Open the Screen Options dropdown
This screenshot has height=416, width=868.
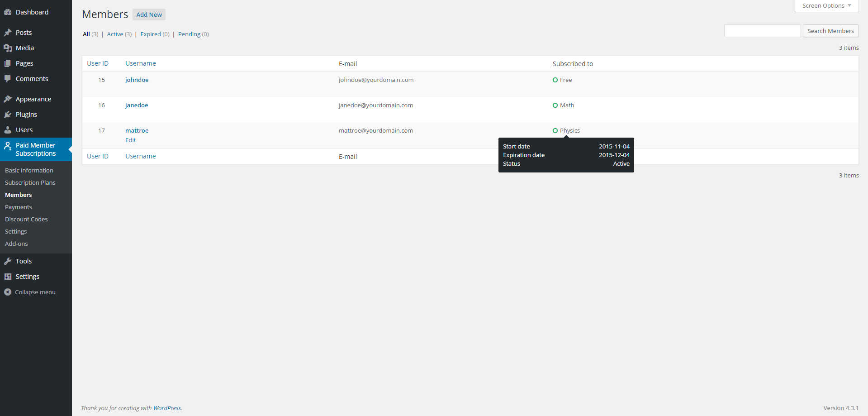click(825, 5)
